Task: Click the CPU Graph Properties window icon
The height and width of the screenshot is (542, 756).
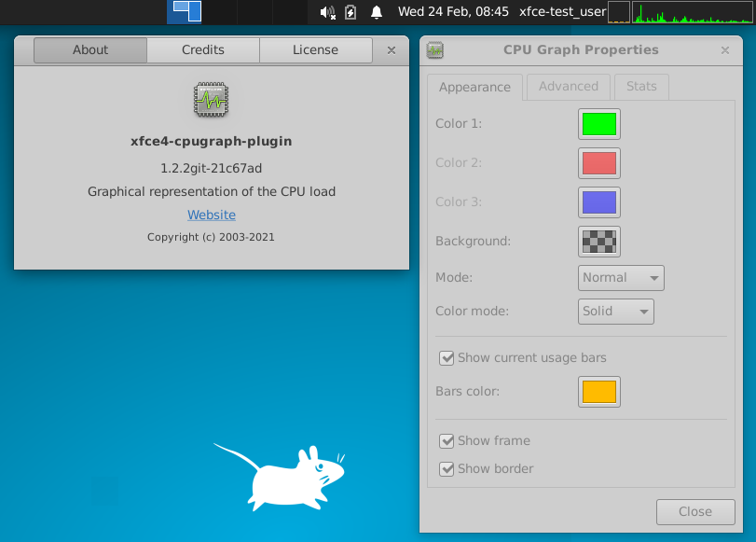Action: click(435, 50)
